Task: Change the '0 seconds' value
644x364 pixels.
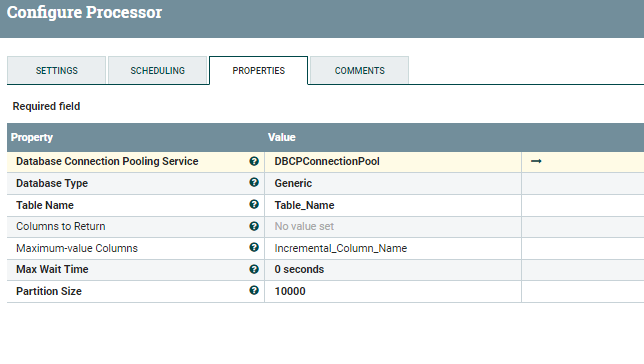Action: point(393,270)
